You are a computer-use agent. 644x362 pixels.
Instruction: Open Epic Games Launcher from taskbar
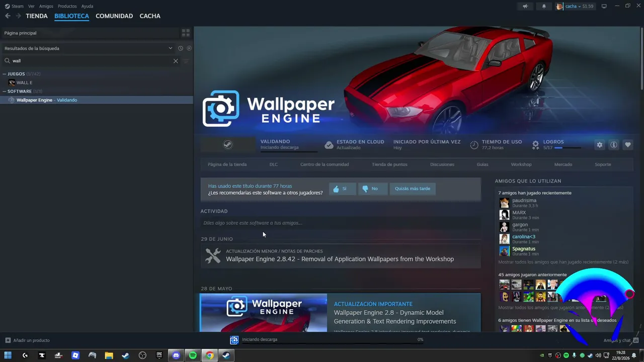pyautogui.click(x=159, y=355)
